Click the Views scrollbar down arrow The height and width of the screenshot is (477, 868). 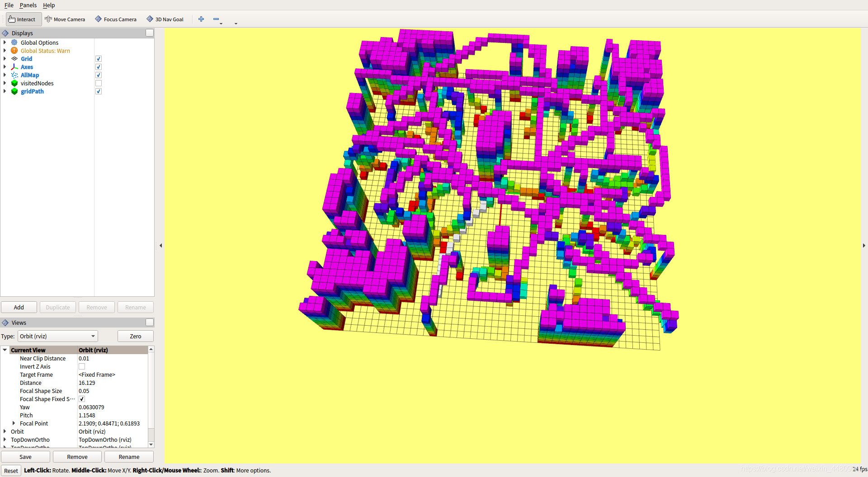click(x=151, y=444)
